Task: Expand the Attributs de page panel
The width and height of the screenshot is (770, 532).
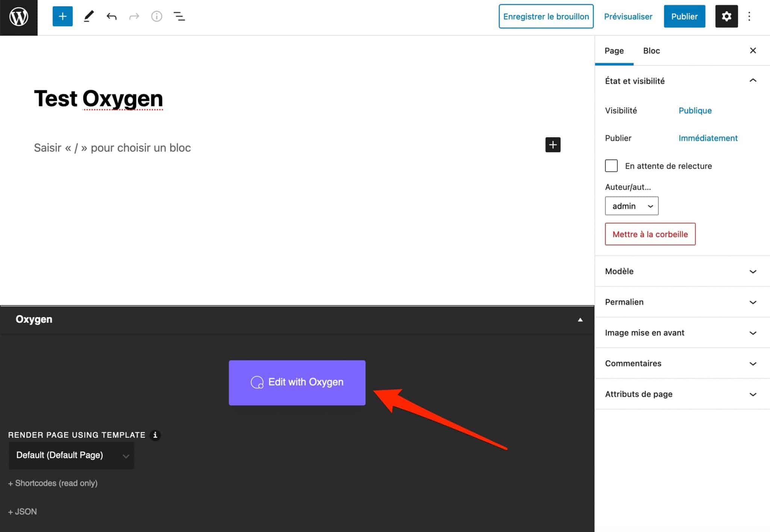Action: 682,394
